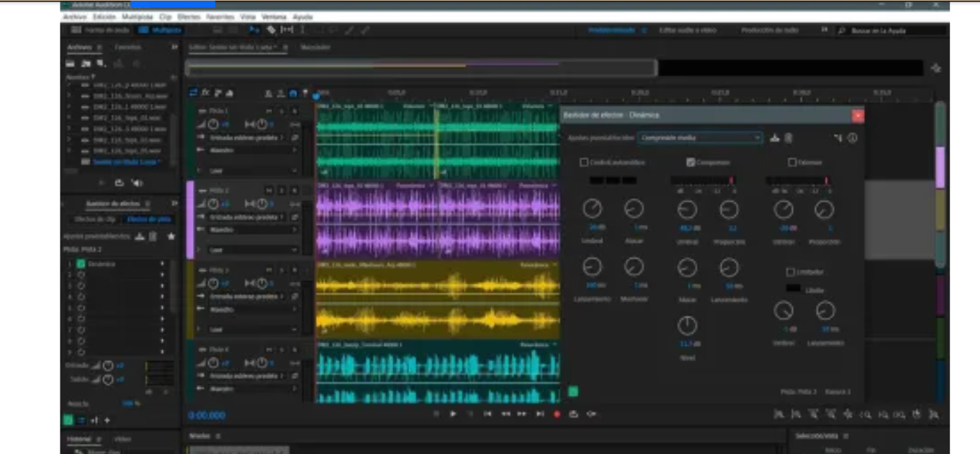The image size is (980, 454).
Task: Open the Archivo menu
Action: point(74,16)
